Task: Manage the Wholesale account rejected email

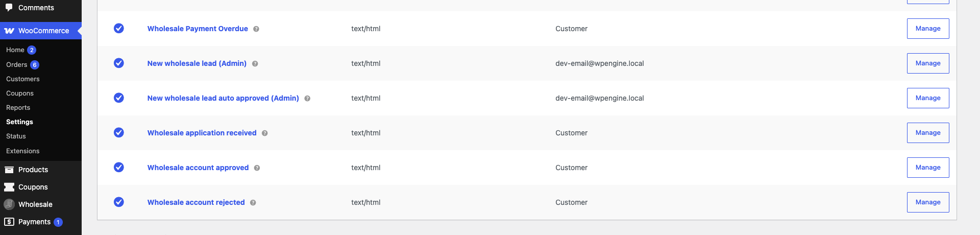Action: point(928,202)
